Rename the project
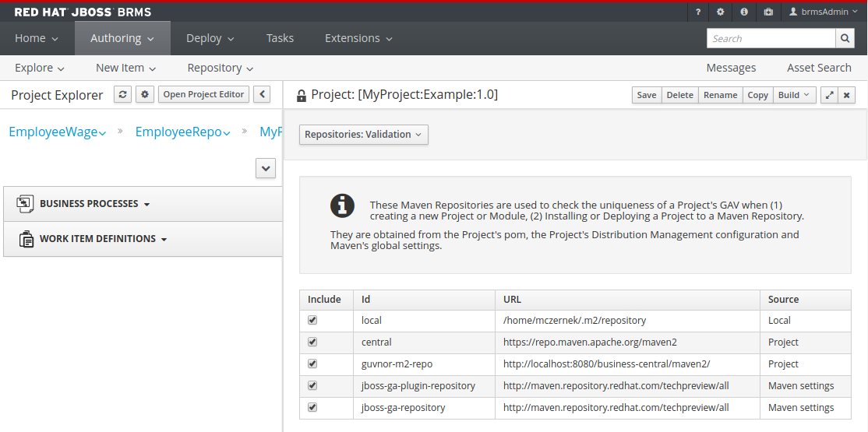 pyautogui.click(x=720, y=95)
